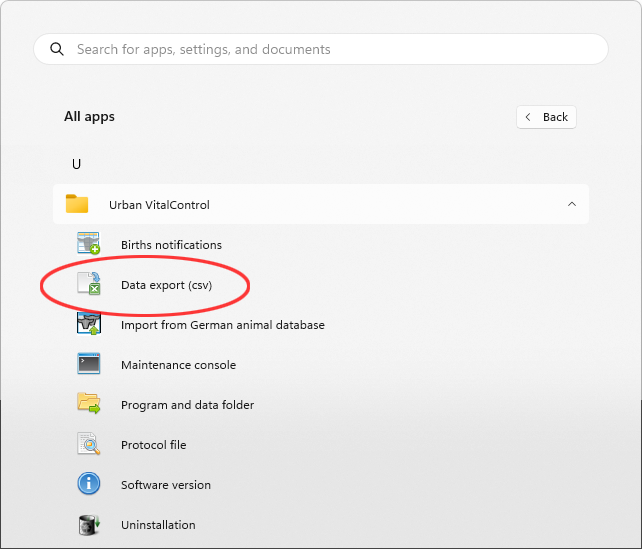The image size is (642, 549).
Task: Open the Protocol file text entry
Action: (x=153, y=445)
